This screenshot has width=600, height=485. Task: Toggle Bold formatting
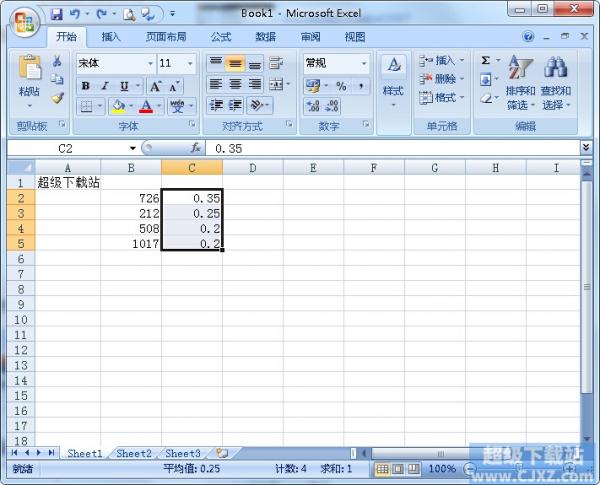click(86, 86)
